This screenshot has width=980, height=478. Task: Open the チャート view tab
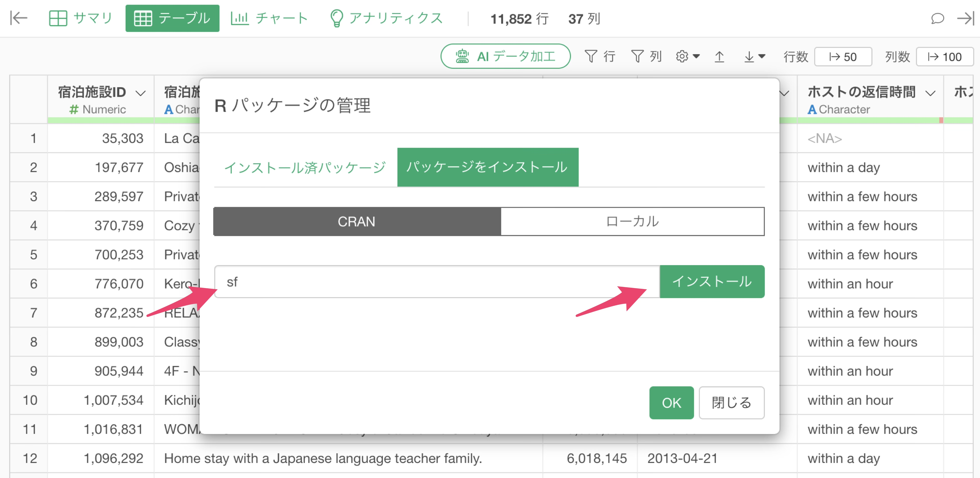coord(269,18)
